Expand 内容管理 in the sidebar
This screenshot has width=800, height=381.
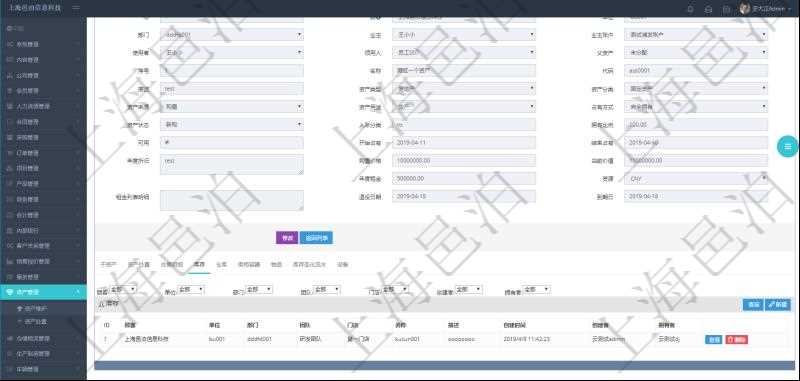click(x=43, y=60)
